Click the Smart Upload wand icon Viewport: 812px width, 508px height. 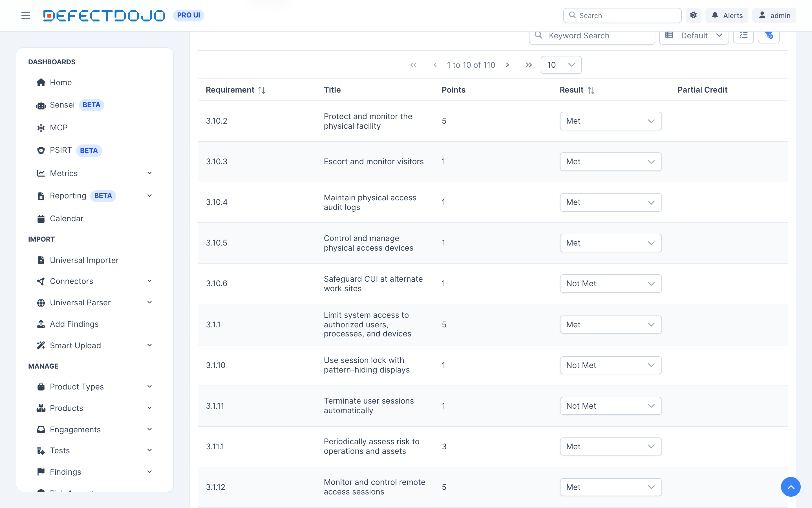pos(41,345)
